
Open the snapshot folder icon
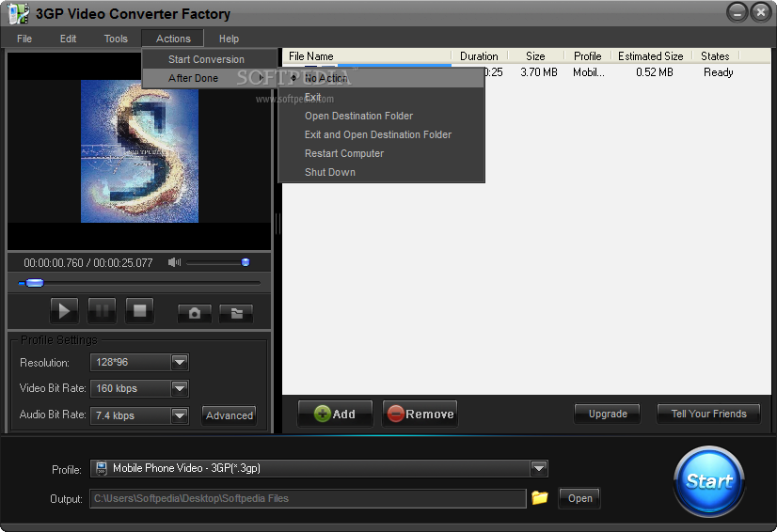tap(236, 313)
